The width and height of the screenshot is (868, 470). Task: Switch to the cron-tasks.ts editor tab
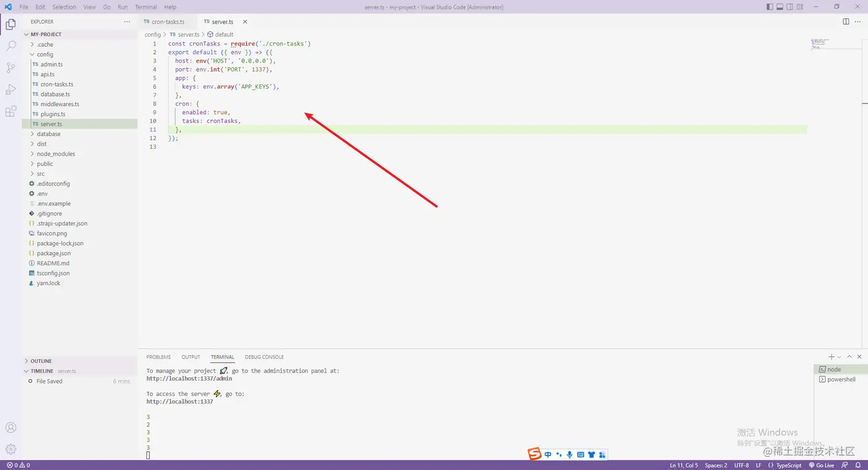(167, 22)
